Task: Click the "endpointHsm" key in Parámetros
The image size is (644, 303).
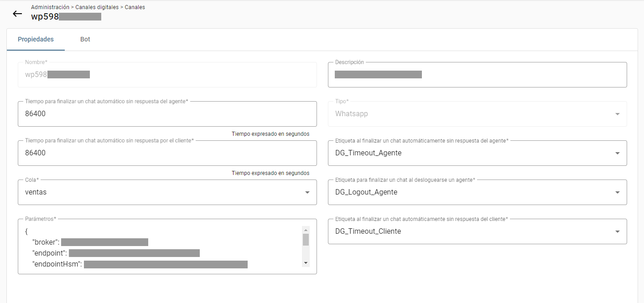Action: (x=57, y=264)
